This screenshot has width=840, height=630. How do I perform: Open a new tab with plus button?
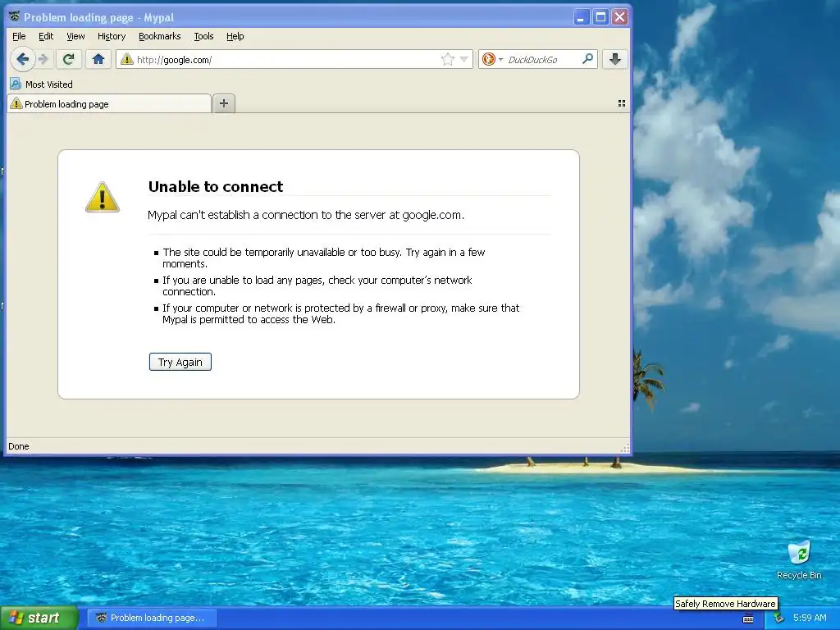224,103
